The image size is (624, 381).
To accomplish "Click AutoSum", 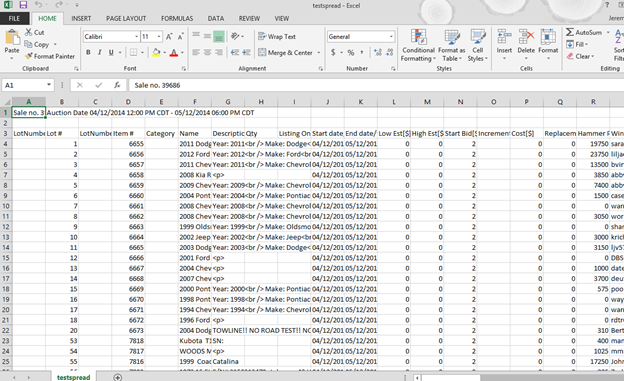I will click(x=584, y=32).
